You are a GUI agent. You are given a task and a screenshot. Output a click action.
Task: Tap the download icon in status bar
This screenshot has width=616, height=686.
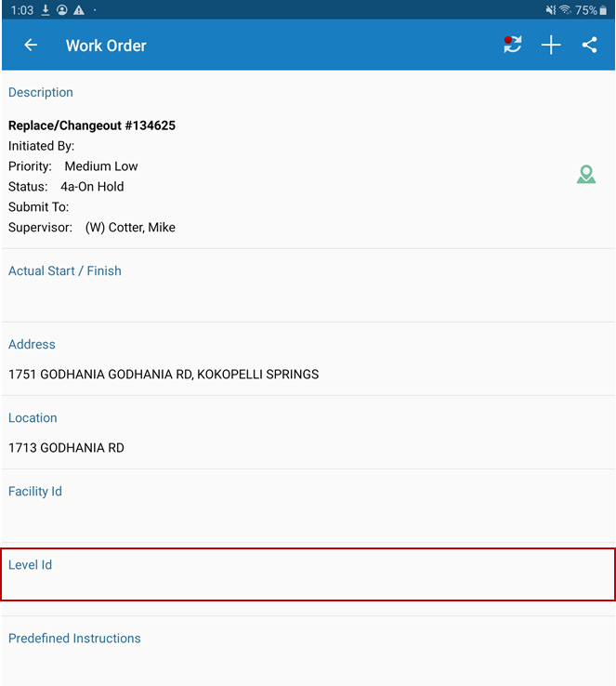46,10
